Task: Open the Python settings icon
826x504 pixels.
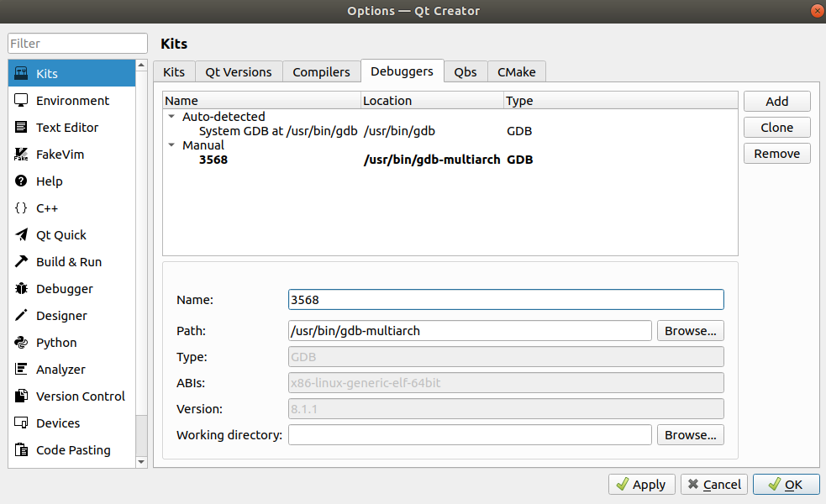Action: (x=21, y=343)
